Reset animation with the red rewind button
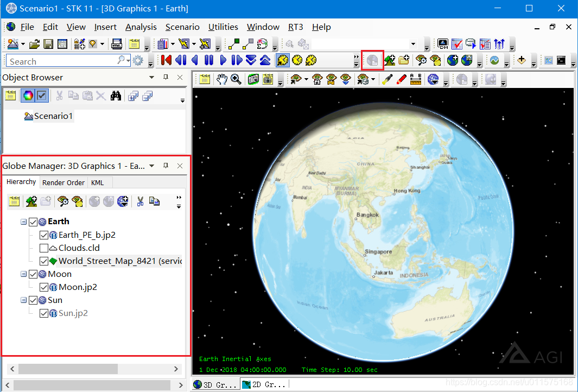This screenshot has height=392, width=578. [x=166, y=60]
